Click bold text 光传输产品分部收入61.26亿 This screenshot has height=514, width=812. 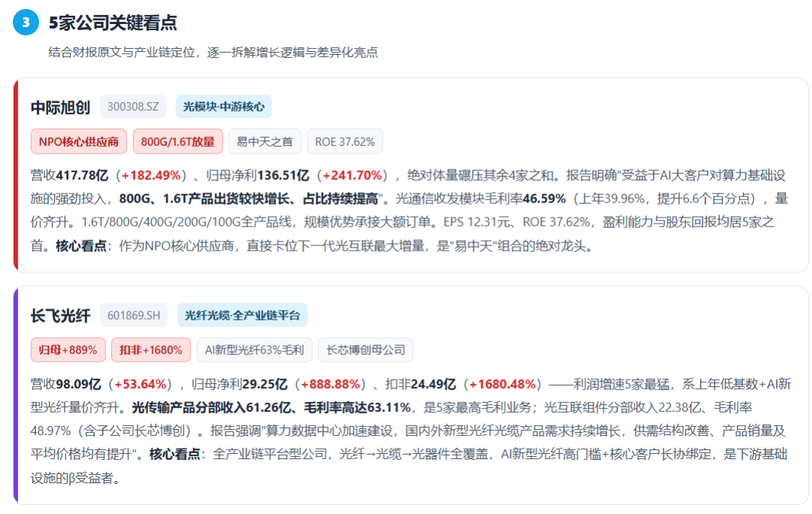pyautogui.click(x=211, y=408)
